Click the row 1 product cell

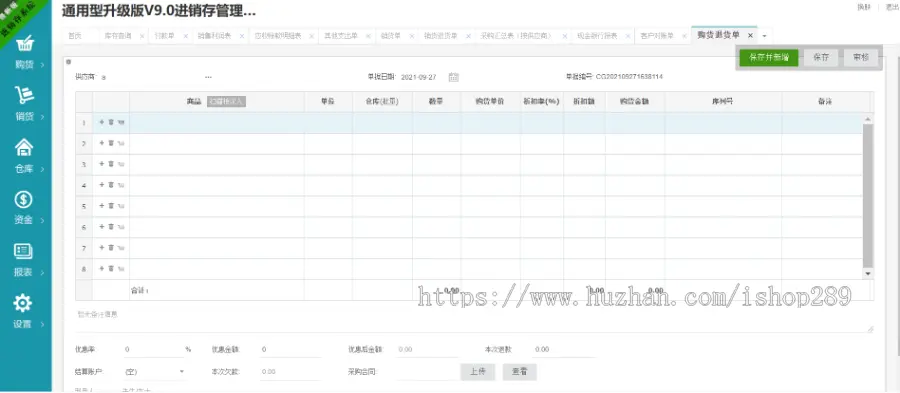point(216,122)
